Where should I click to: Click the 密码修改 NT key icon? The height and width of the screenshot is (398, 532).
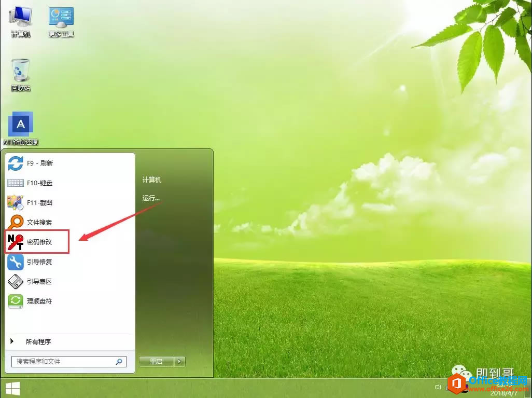[15, 242]
